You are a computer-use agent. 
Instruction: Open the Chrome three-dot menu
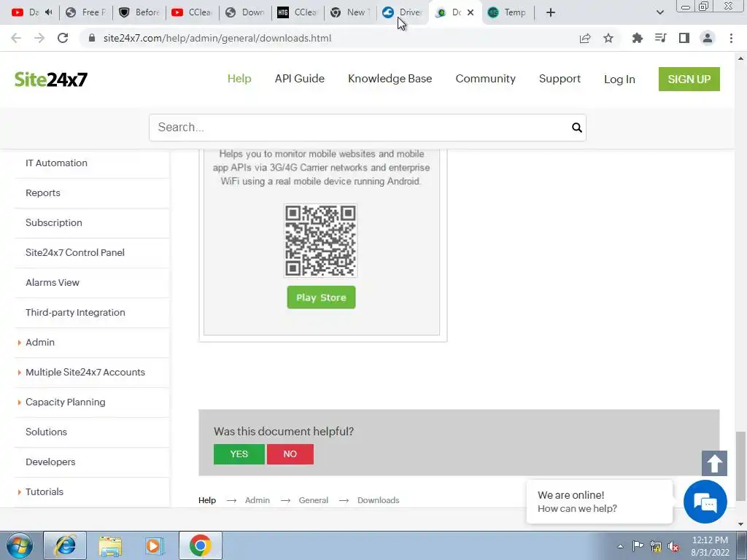pos(731,38)
